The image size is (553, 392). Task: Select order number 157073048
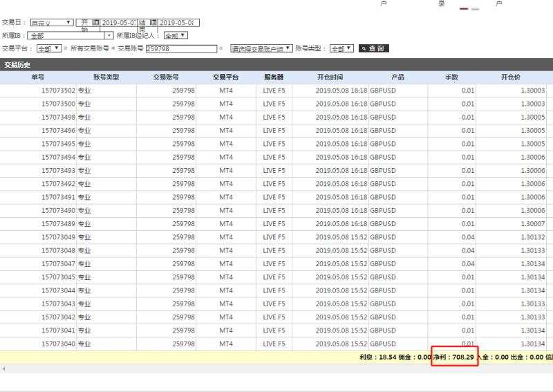[x=58, y=250]
